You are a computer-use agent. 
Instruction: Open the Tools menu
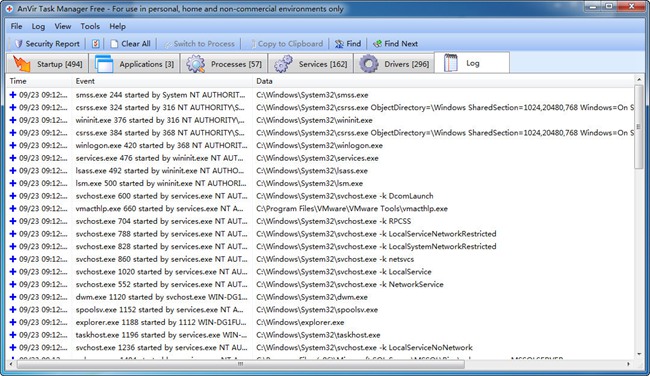pos(90,26)
